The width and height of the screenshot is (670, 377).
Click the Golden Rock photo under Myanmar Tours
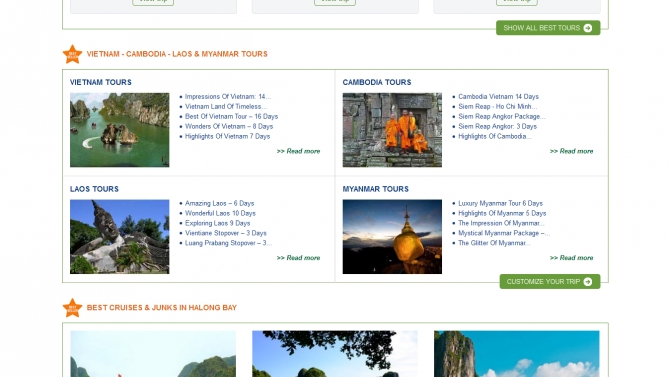click(392, 237)
